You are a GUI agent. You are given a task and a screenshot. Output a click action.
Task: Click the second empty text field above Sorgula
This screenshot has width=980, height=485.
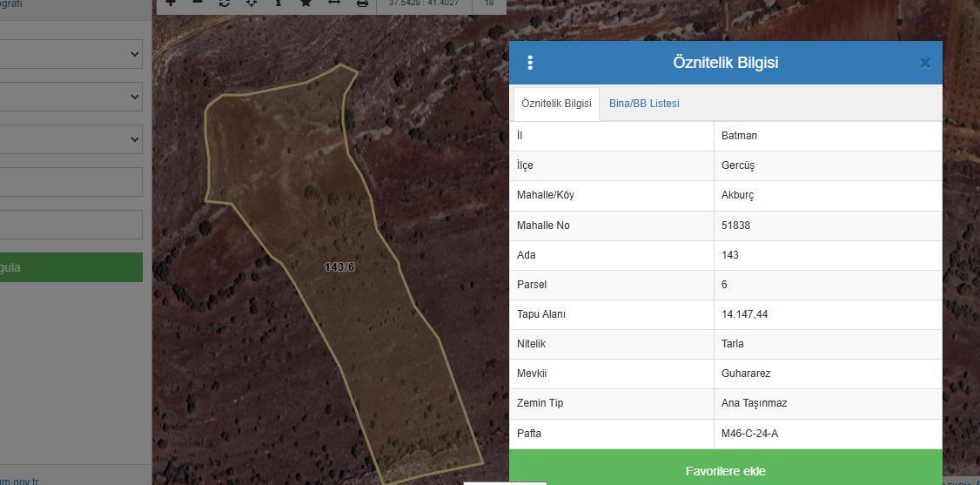coord(70,225)
